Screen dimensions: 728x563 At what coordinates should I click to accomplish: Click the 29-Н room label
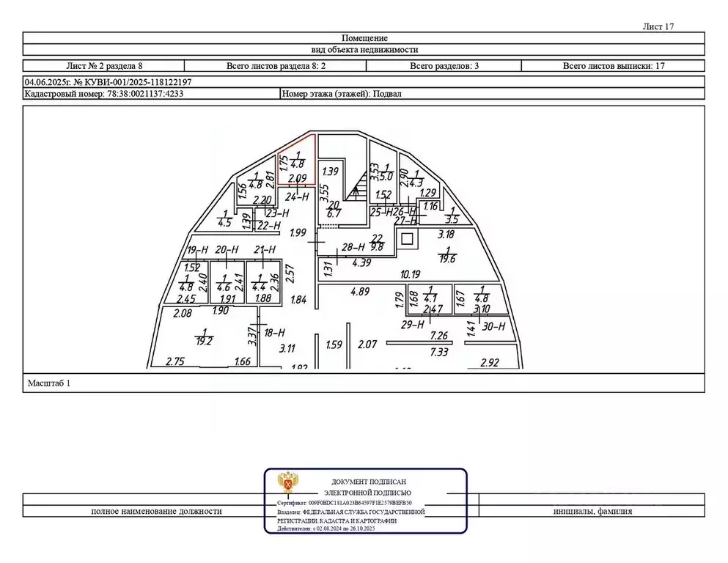coord(413,325)
